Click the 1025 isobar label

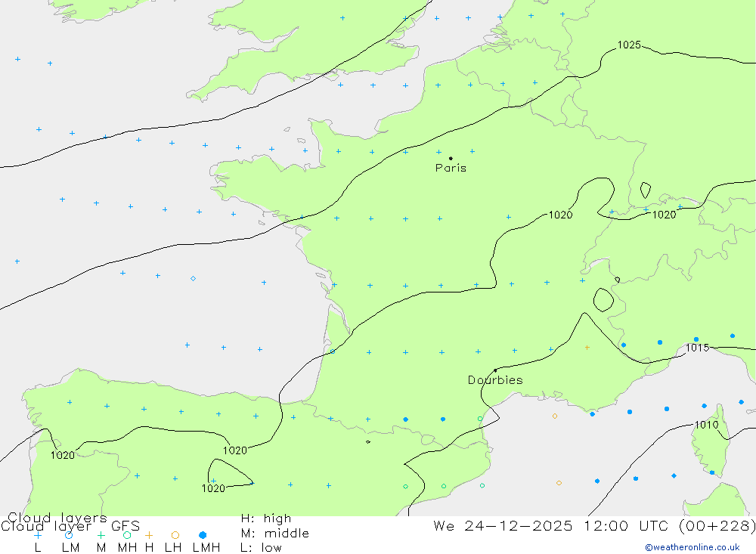(629, 45)
